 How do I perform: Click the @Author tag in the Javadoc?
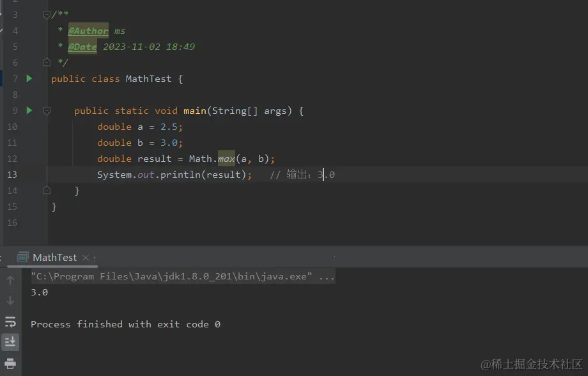(x=88, y=31)
